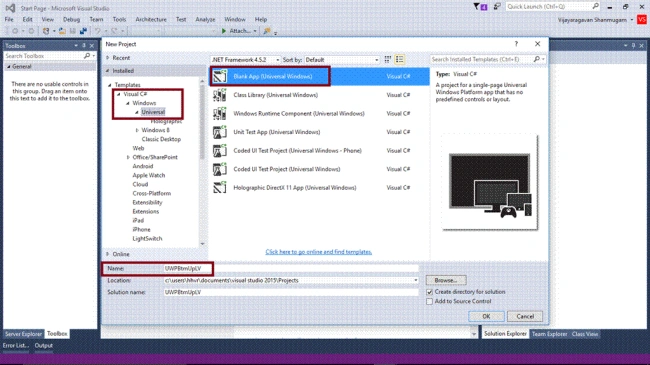Viewport: 650px width, 365px height.
Task: Select the Class Library (Universal Windows) template icon
Action: pyautogui.click(x=220, y=95)
